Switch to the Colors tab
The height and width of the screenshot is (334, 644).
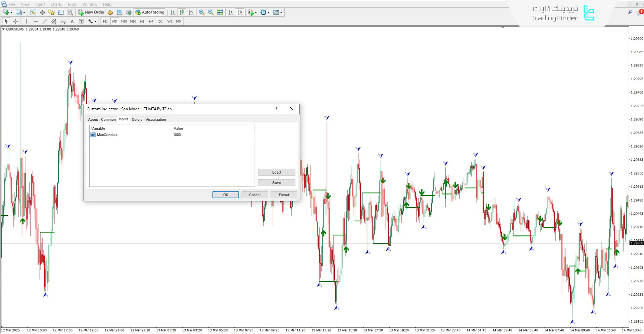pos(137,119)
